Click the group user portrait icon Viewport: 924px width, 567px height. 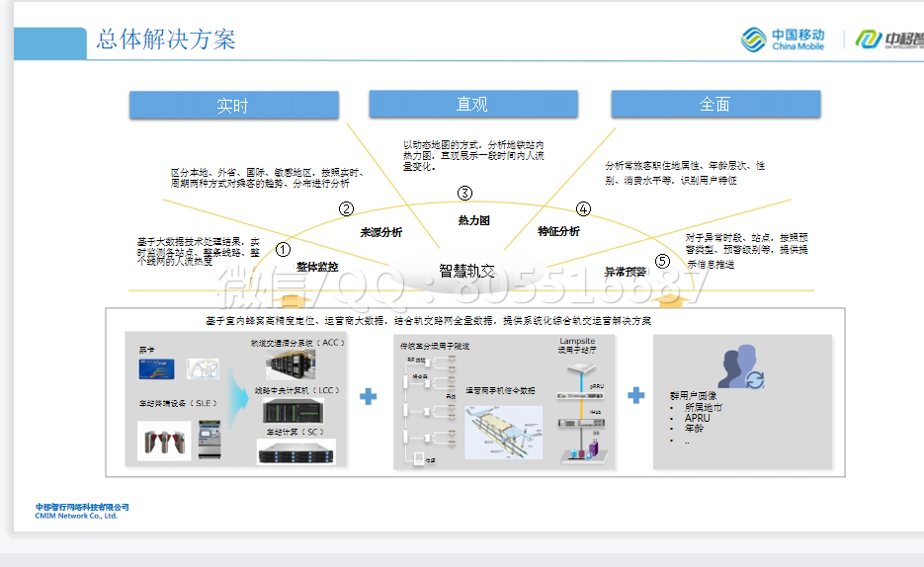point(741,366)
